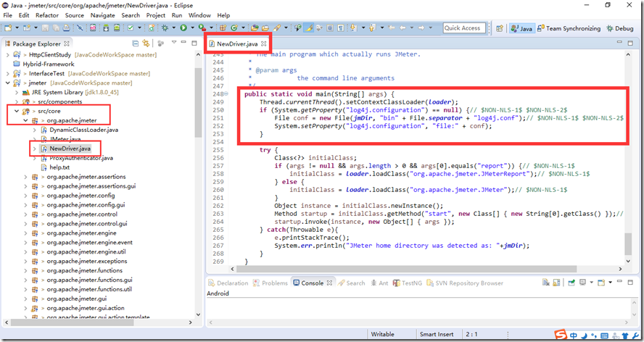
Task: Collapse the main method fold at line 248
Action: click(226, 94)
